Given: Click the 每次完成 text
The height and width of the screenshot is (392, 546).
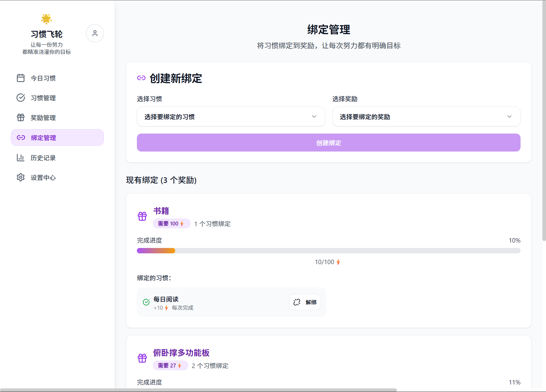Looking at the screenshot, I should point(182,308).
